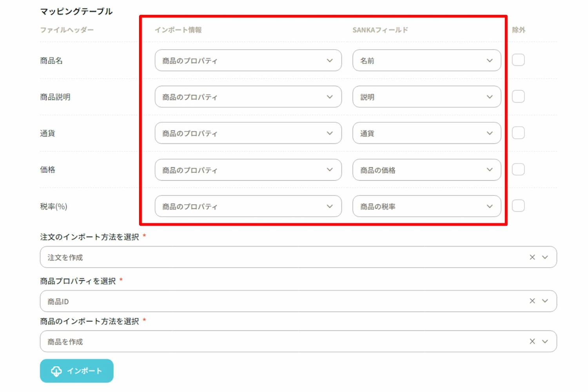
Task: Check the exclude box for 税率(%) row
Action: pyautogui.click(x=518, y=206)
